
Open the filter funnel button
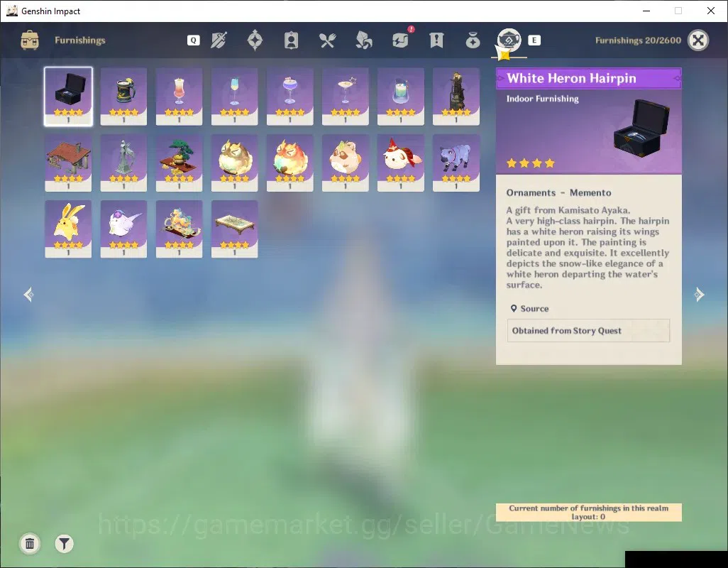pyautogui.click(x=64, y=543)
